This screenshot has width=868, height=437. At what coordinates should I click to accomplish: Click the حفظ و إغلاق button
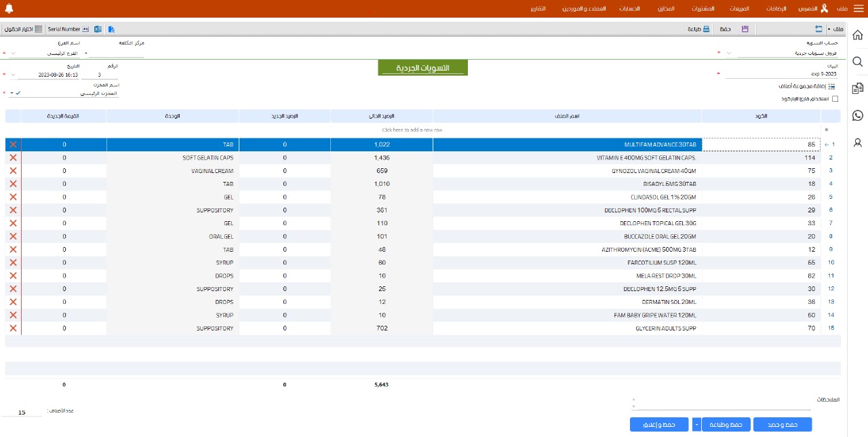tap(658, 425)
